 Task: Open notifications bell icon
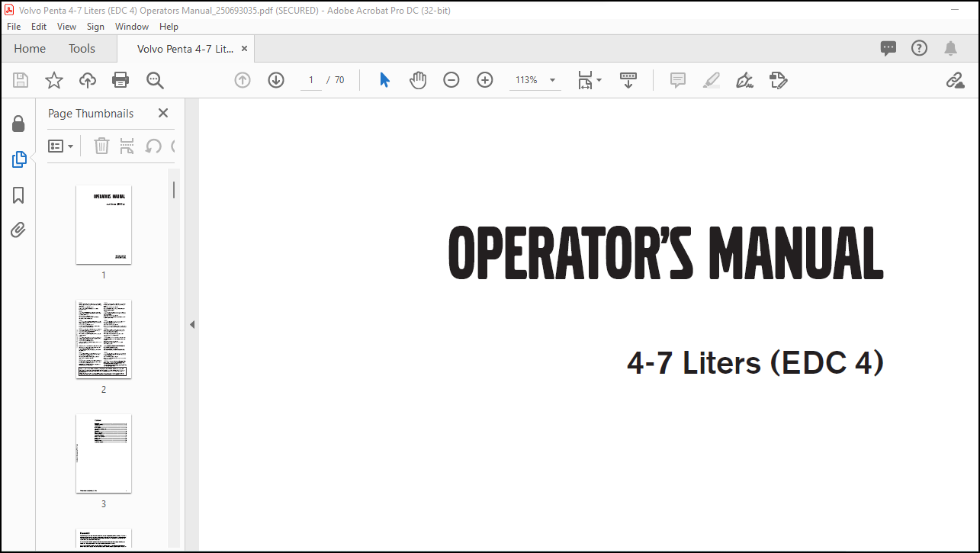tap(950, 49)
